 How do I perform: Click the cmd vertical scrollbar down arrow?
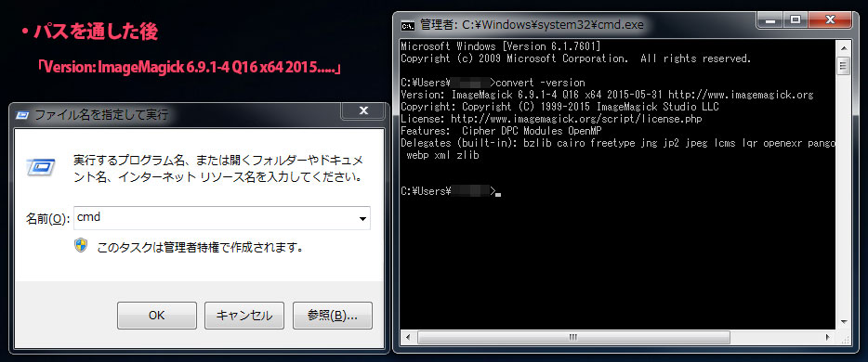pos(843,322)
